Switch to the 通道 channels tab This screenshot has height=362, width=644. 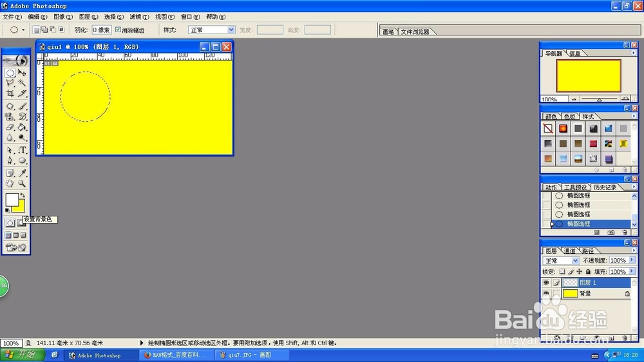(570, 251)
